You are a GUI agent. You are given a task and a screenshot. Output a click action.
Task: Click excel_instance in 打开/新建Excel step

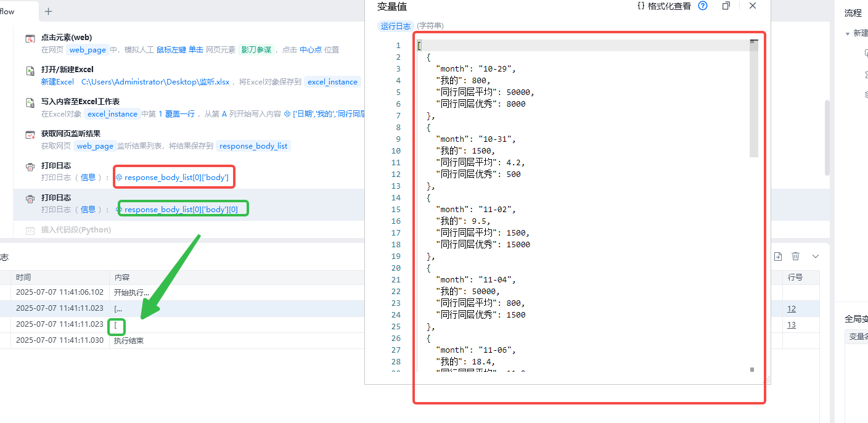coord(332,82)
